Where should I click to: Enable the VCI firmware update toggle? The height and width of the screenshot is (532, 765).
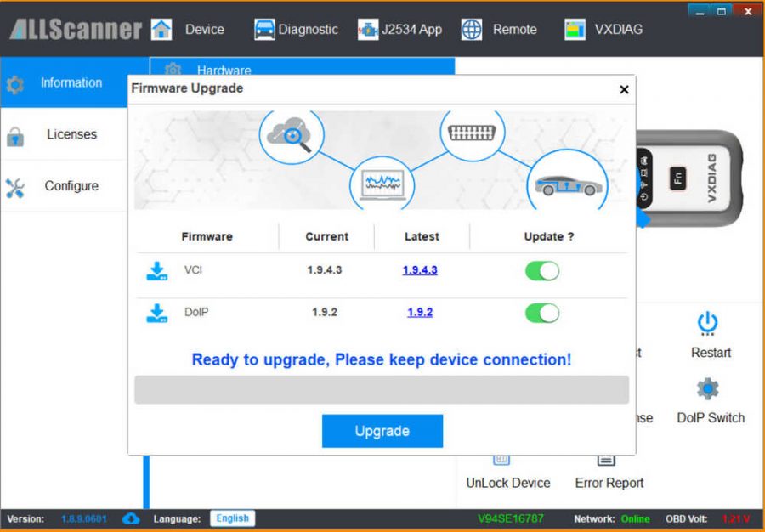point(542,270)
